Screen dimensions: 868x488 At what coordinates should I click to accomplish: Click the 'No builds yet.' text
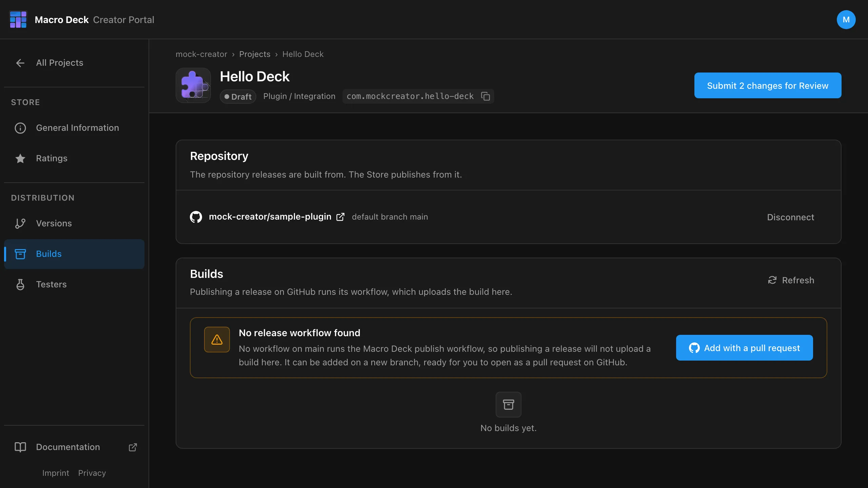pos(509,428)
